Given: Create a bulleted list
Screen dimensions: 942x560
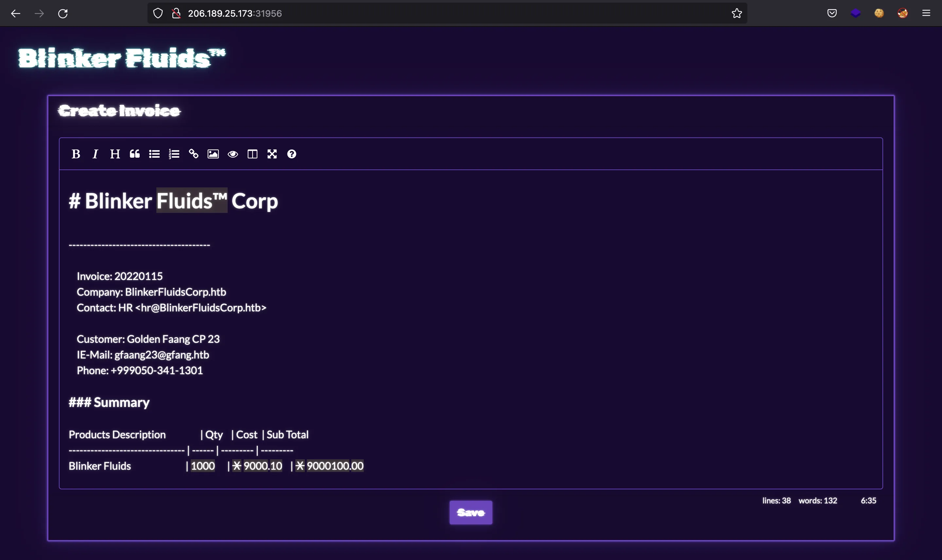Looking at the screenshot, I should (x=154, y=154).
